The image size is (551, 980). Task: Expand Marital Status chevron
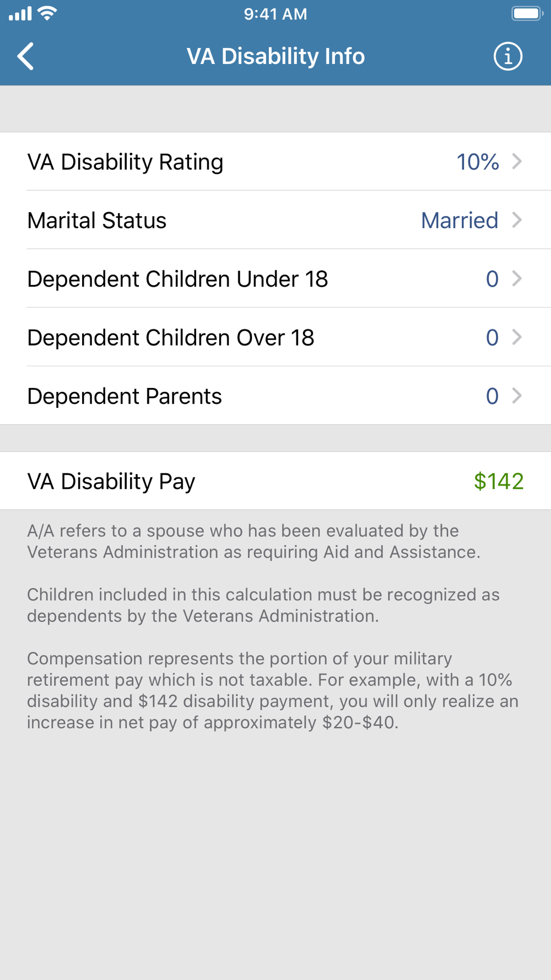tap(517, 220)
